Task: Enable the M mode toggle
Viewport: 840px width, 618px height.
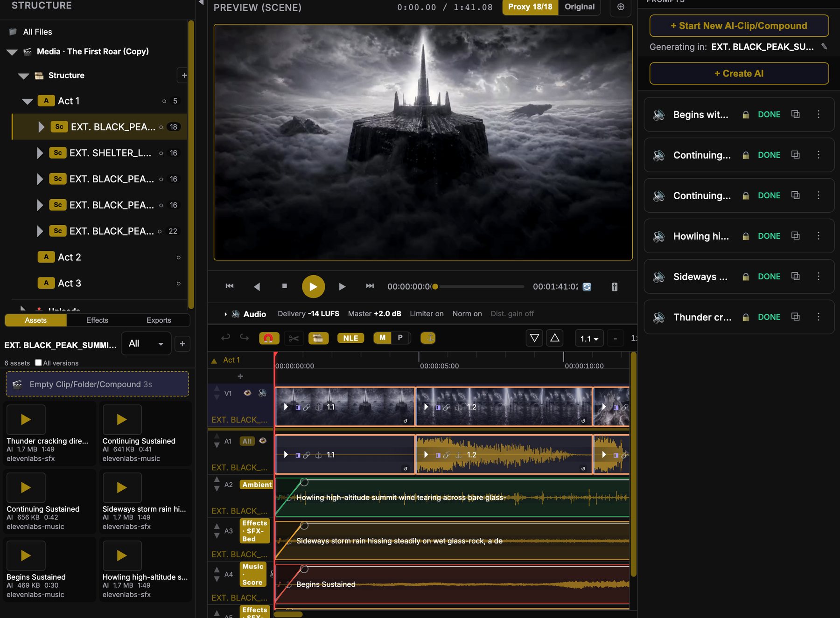Action: point(383,338)
